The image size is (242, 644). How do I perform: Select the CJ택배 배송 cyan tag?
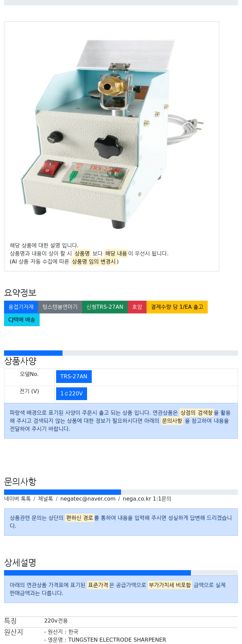(x=22, y=320)
